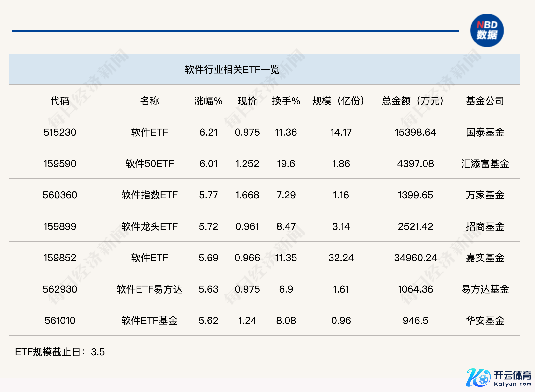The image size is (535, 392).
Task: Click the 软件龙头ETF row name
Action: coord(149,226)
